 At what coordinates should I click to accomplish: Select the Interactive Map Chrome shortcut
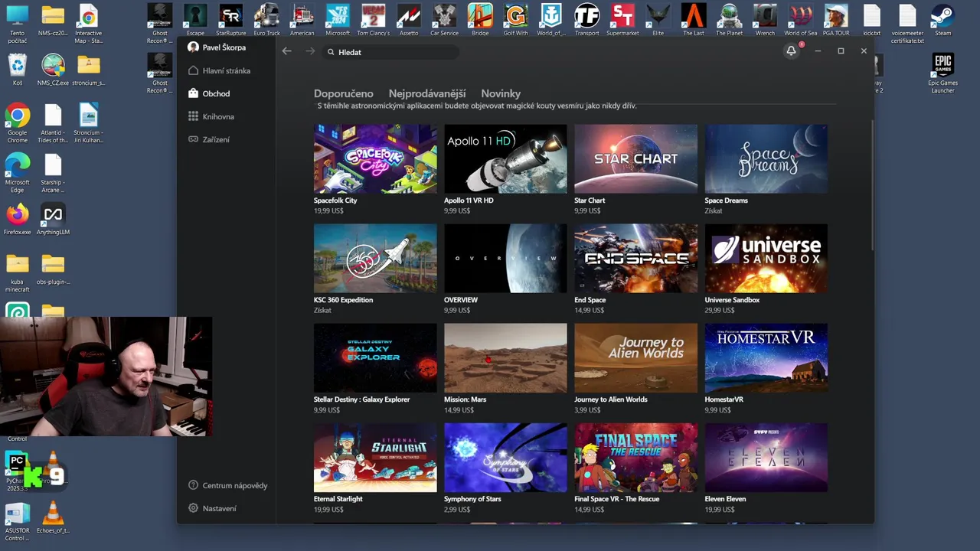point(88,24)
